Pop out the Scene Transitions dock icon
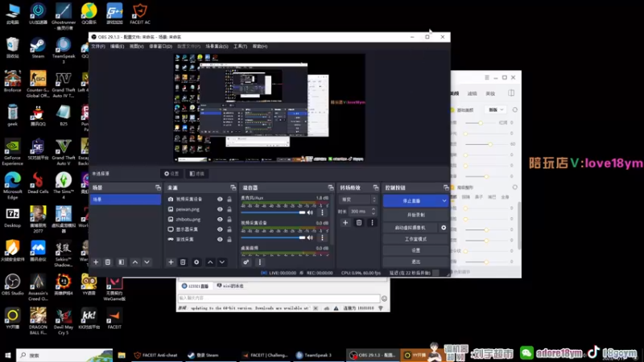Viewport: 644px width, 362px height. pyautogui.click(x=376, y=187)
